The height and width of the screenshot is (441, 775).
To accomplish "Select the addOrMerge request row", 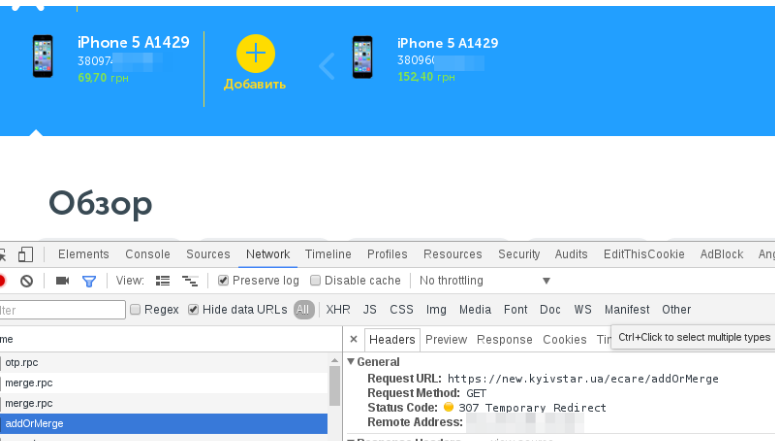I will pyautogui.click(x=164, y=424).
